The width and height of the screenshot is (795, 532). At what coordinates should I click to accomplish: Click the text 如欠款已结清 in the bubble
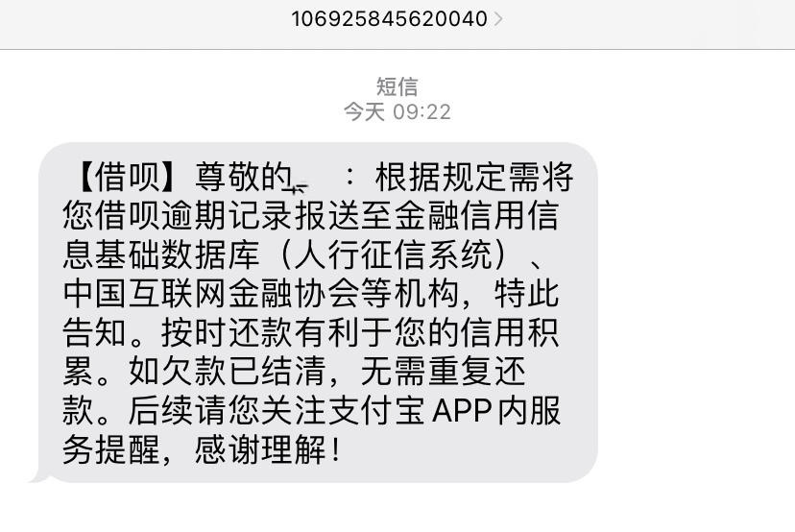228,372
